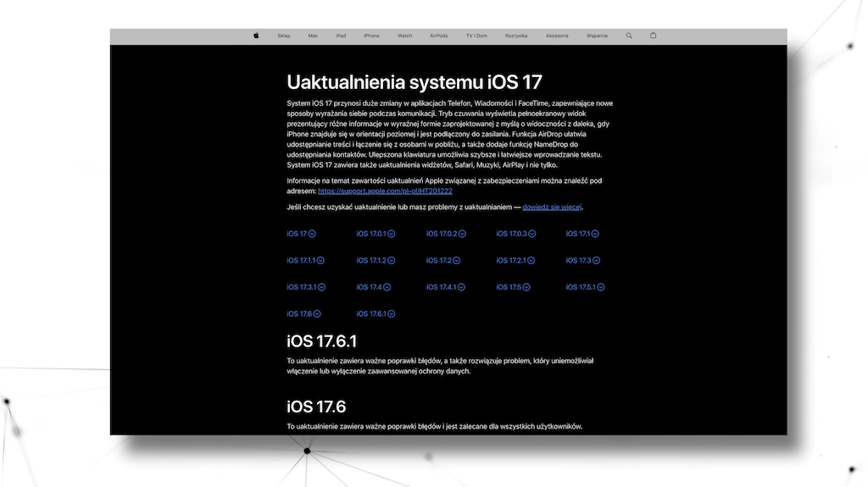The image size is (868, 487).
Task: Go to TV i Dom section
Action: (476, 36)
